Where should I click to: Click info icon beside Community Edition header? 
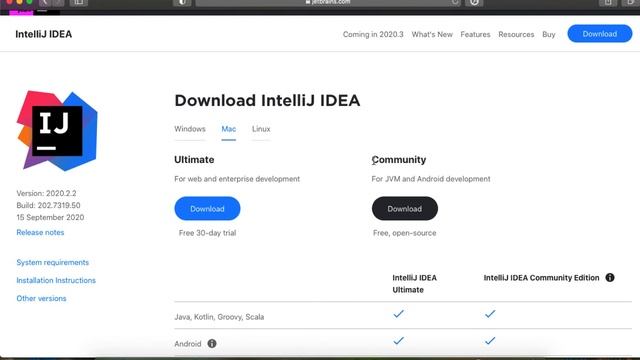(610, 278)
